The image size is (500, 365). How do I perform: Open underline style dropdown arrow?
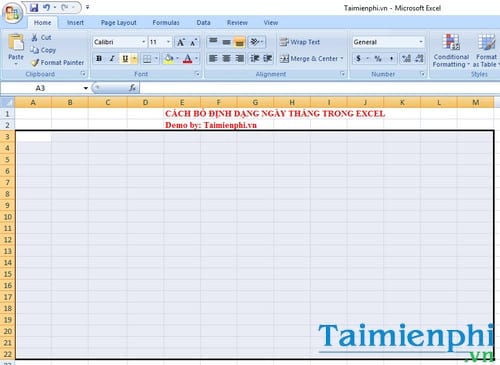click(134, 59)
